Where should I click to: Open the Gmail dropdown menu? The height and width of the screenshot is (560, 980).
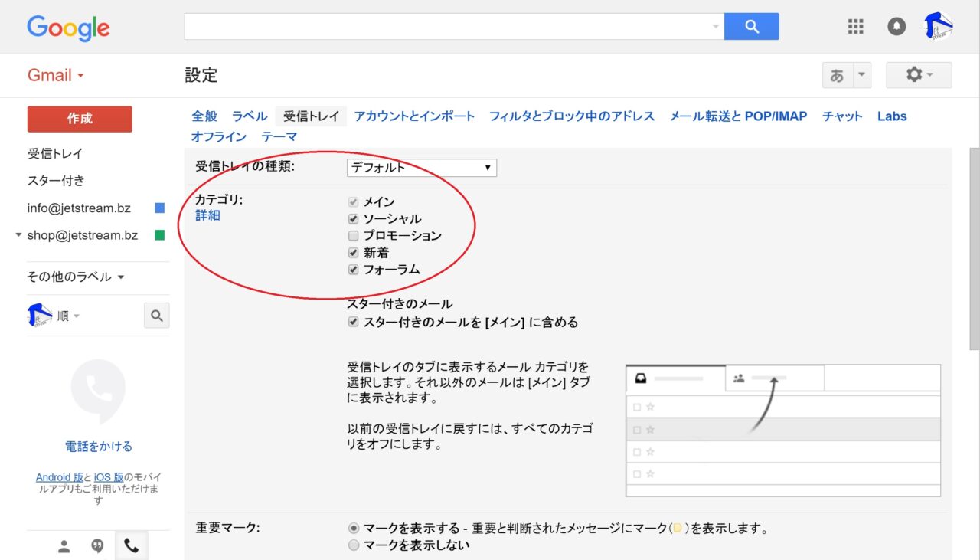[x=55, y=75]
